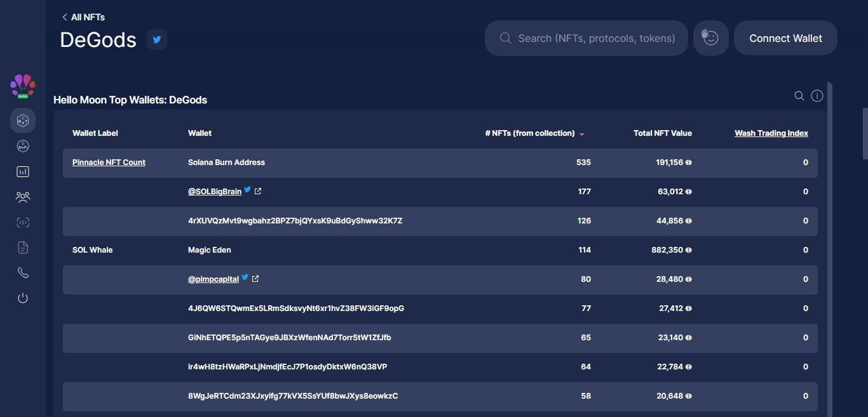Open the bar chart analytics icon
The height and width of the screenshot is (417, 868).
point(23,171)
